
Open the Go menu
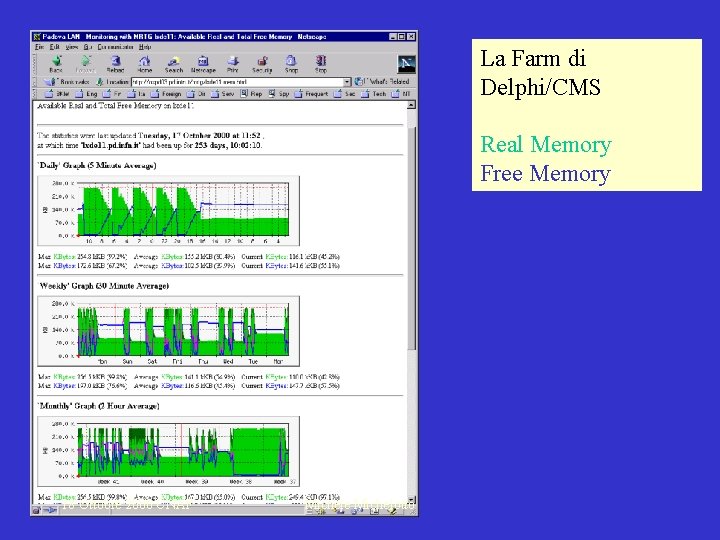point(88,47)
